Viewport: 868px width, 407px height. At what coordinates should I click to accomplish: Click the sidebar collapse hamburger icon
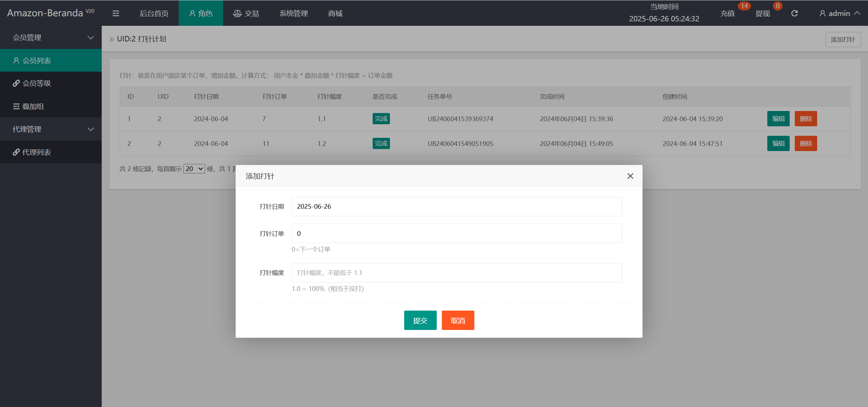pyautogui.click(x=116, y=13)
